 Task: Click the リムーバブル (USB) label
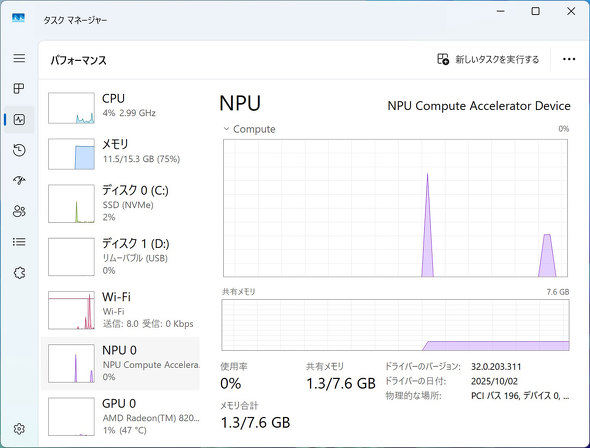pyautogui.click(x=135, y=258)
